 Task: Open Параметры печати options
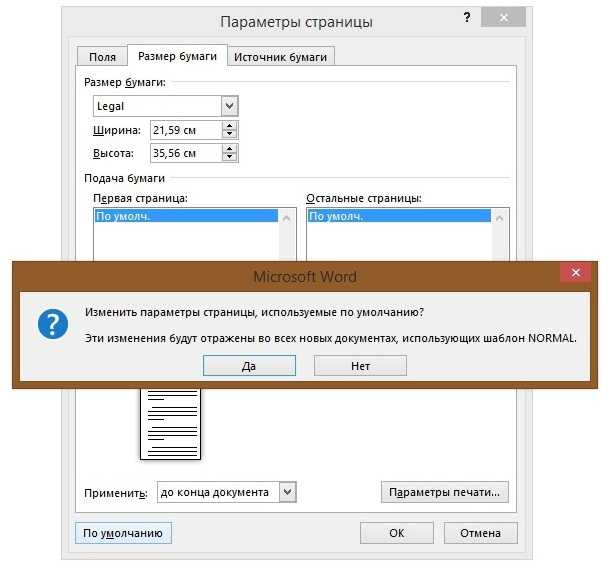445,492
